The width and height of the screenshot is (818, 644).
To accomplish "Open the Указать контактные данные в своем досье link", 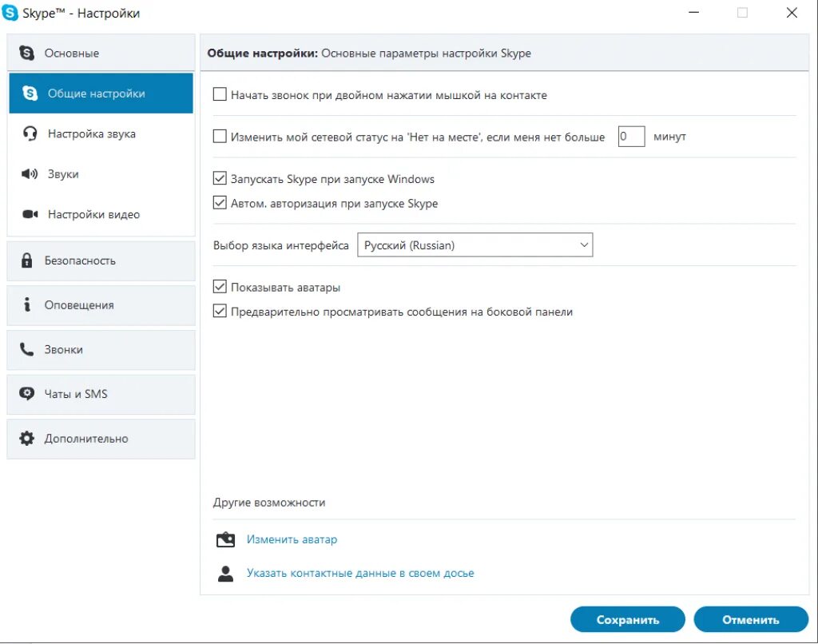I will point(360,573).
